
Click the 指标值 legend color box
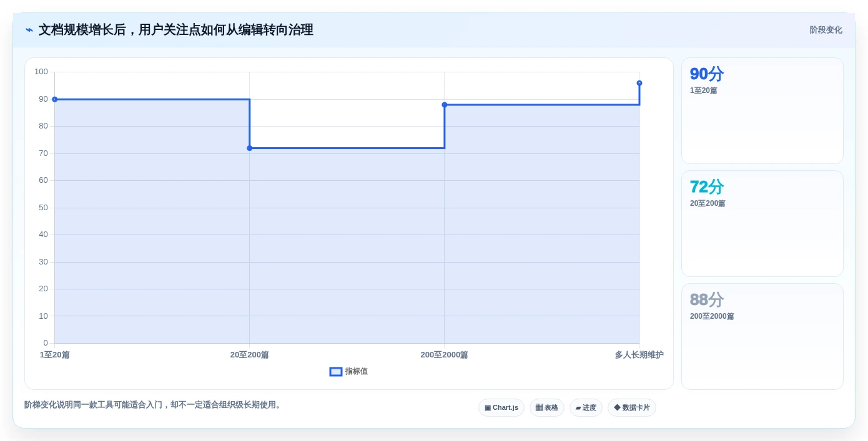336,372
